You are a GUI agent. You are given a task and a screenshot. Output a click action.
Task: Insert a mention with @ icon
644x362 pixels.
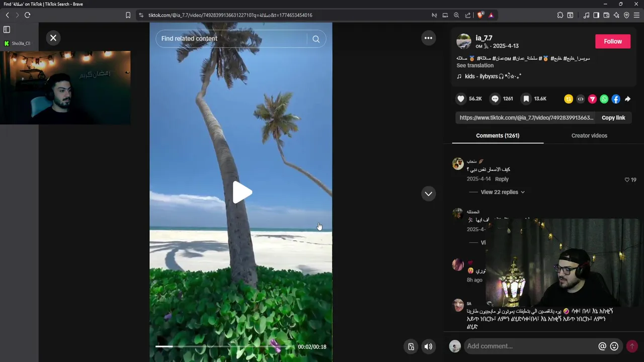click(x=602, y=346)
